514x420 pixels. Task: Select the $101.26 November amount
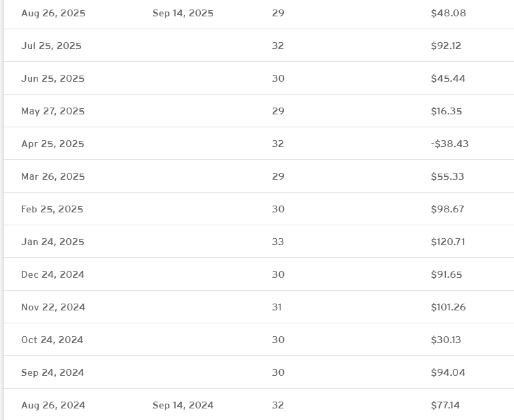448,307
